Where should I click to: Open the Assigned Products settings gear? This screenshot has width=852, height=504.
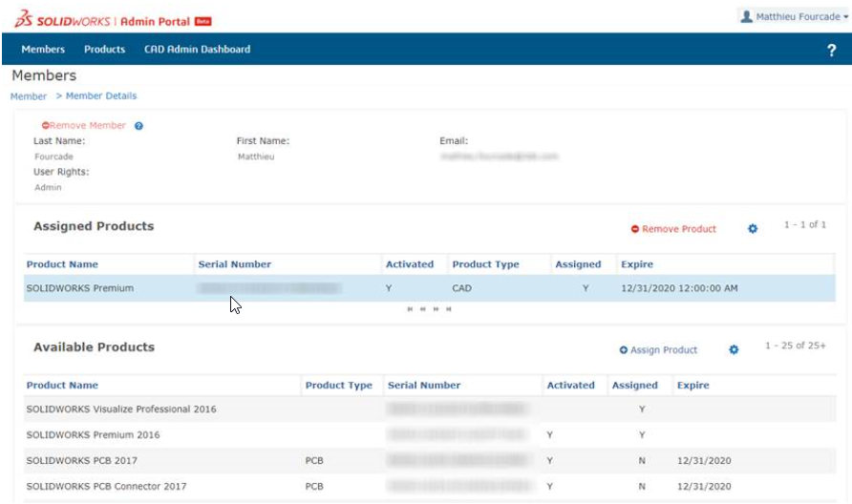[x=753, y=229]
